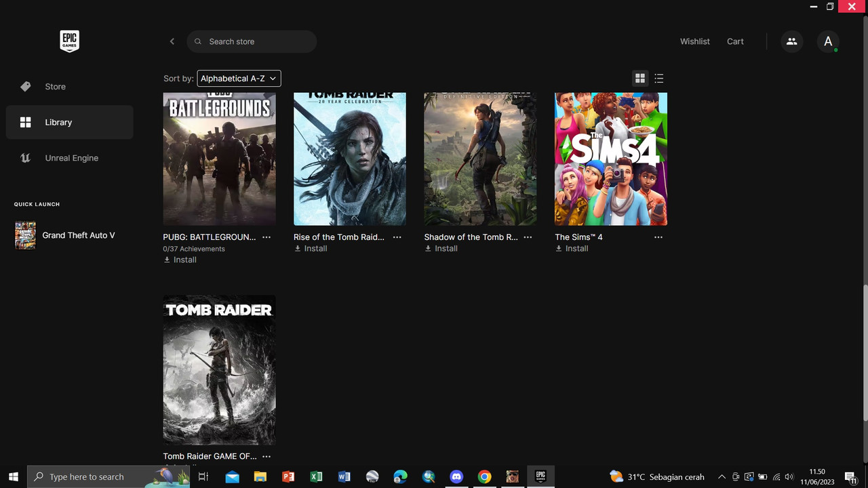
Task: Click the PUBG 0/37 Achievements text
Action: coord(194,249)
